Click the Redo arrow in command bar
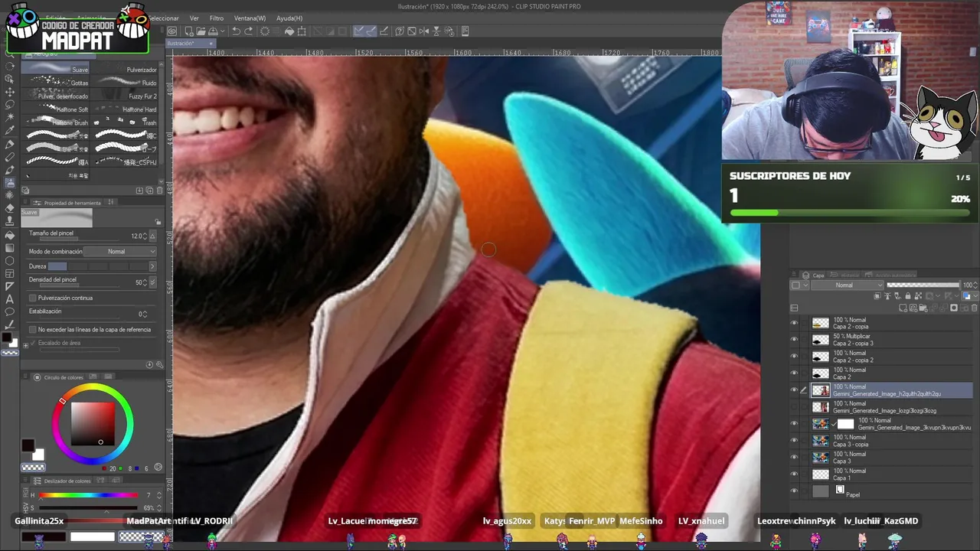This screenshot has height=551, width=980. pos(248,31)
